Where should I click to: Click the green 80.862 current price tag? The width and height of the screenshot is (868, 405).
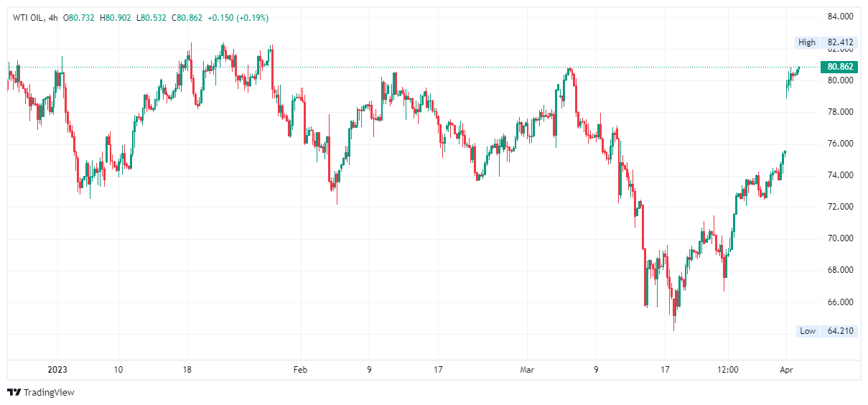pos(840,67)
